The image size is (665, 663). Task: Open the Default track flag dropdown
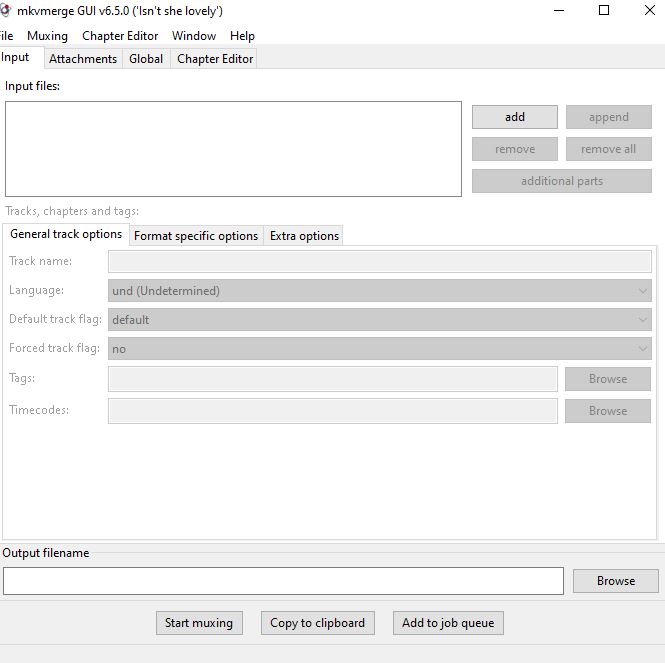380,319
